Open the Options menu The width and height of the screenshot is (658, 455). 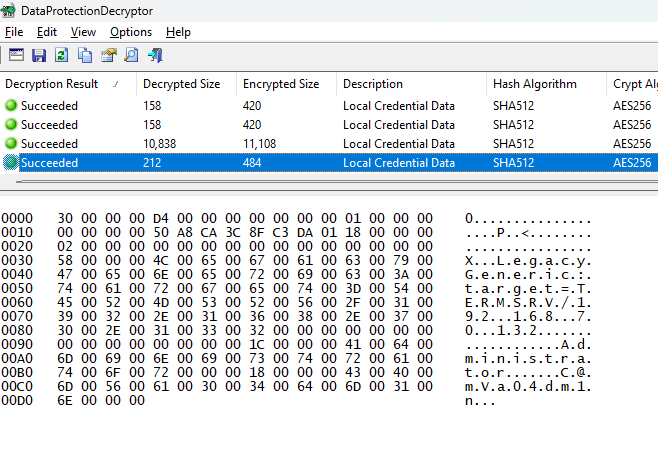click(131, 32)
